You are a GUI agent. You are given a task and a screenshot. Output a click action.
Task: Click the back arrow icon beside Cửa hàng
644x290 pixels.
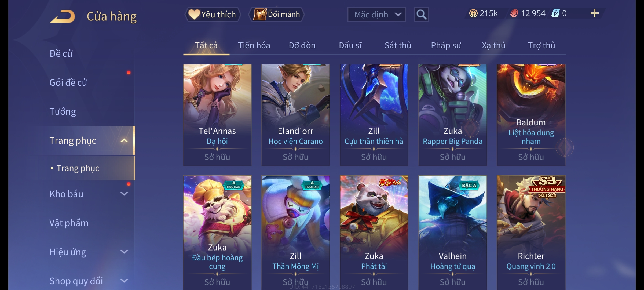coord(63,16)
